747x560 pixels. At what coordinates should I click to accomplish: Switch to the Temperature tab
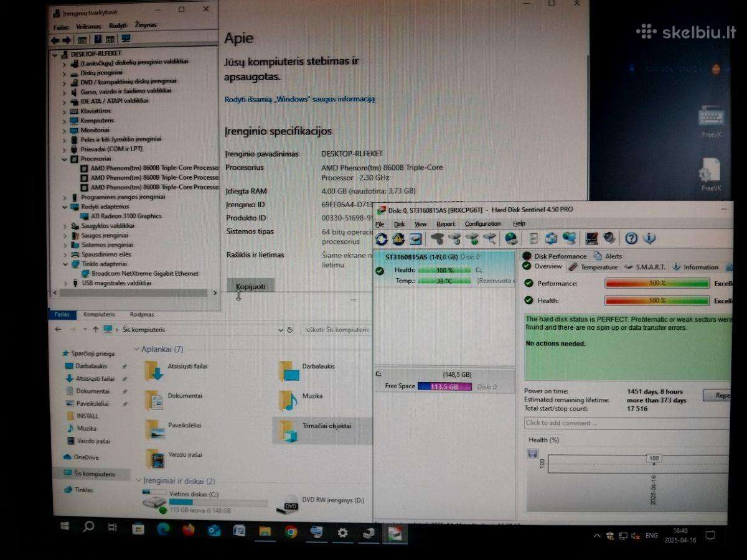(x=593, y=267)
